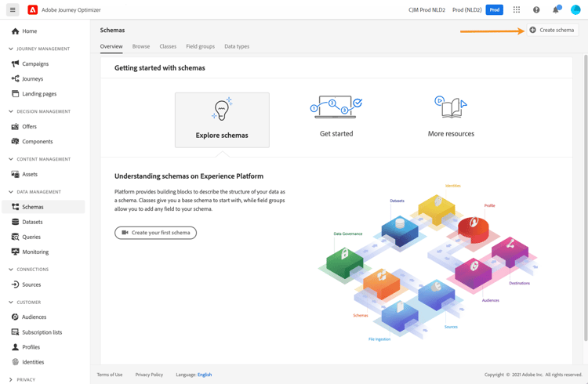The width and height of the screenshot is (588, 384).
Task: Click the Identities label in sidebar
Action: 33,362
